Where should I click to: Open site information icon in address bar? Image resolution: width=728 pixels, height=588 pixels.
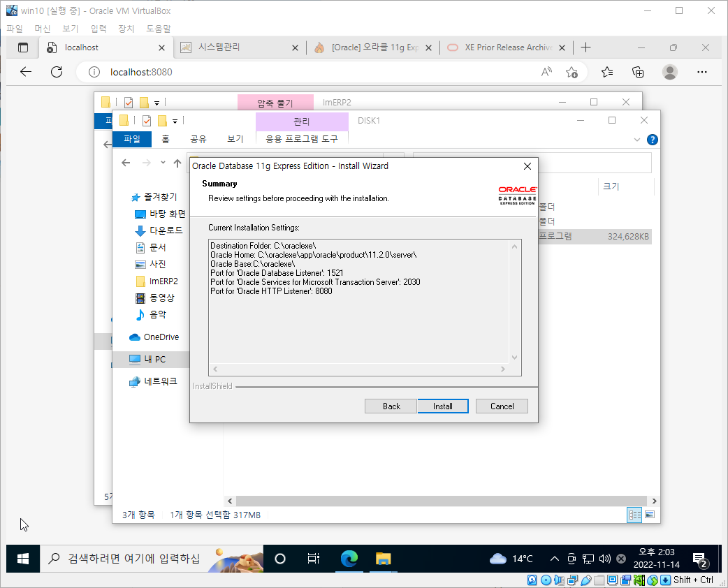[94, 72]
